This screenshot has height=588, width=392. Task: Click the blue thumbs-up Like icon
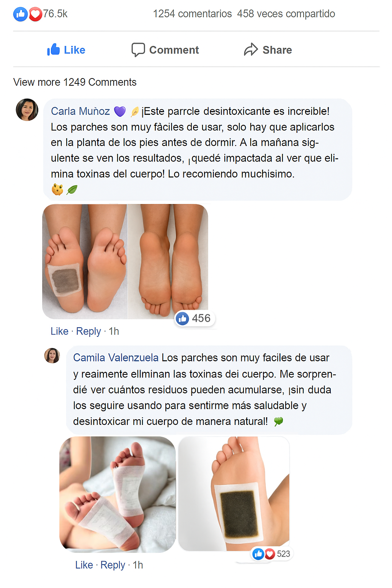53,49
